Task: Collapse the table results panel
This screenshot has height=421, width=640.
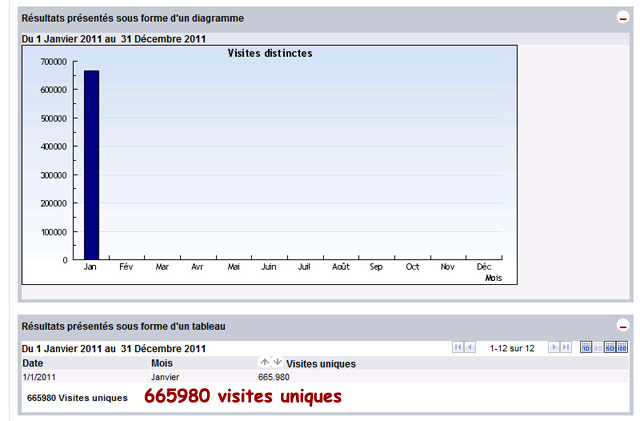Action: tap(622, 326)
